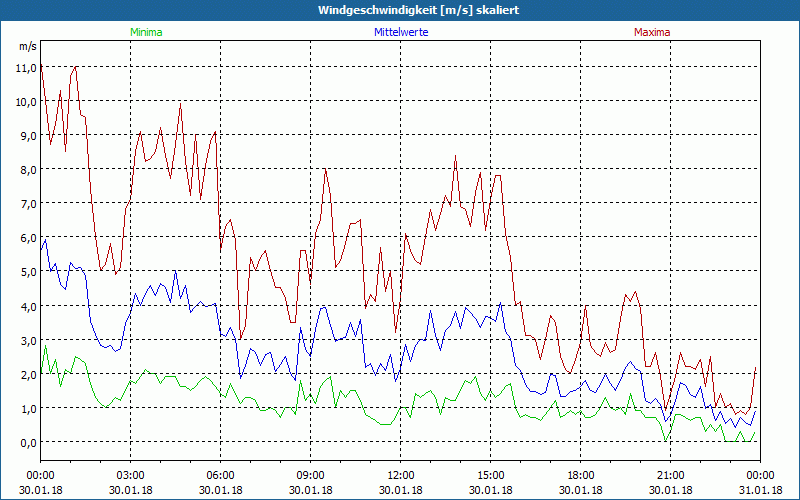This screenshot has height=500, width=800.
Task: Click the 09:00 time axis label
Action: 311,476
